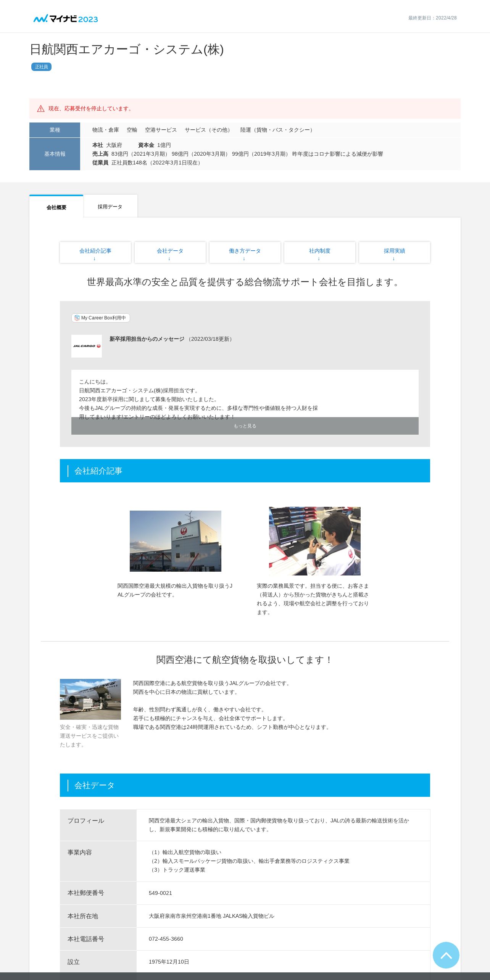490x980 pixels.
Task: Click the 物流・倉庫 industry text
Action: coord(106,130)
